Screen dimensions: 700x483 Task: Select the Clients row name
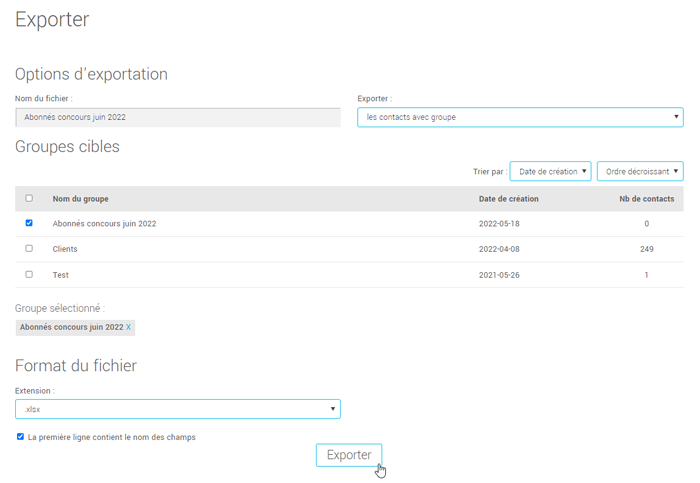pos(65,249)
